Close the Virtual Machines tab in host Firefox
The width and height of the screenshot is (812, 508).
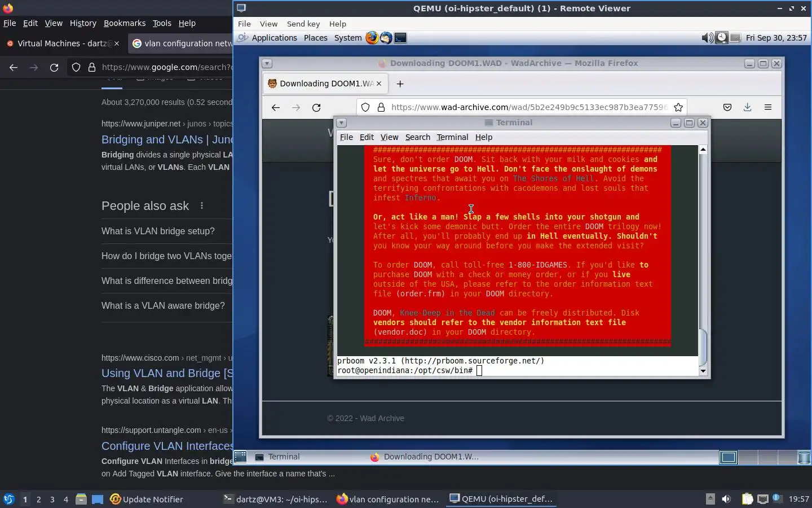[x=117, y=43]
